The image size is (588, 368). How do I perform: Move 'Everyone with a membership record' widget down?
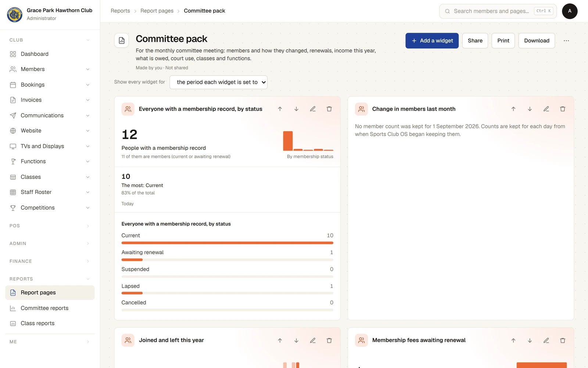[x=296, y=109]
